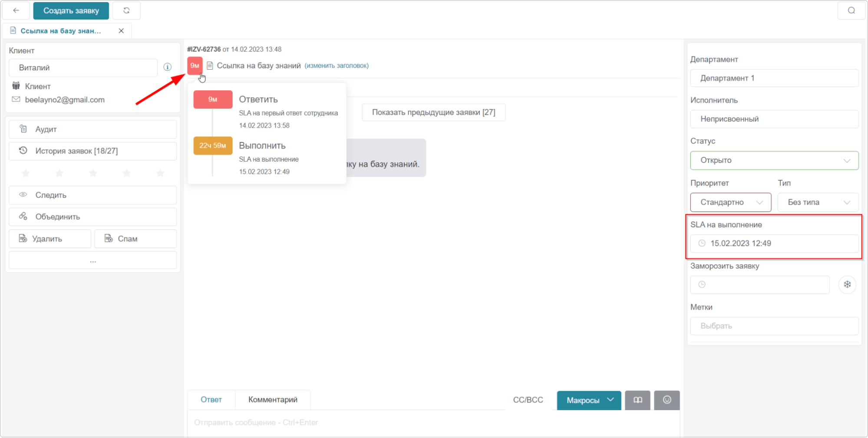Open Метки selector Выбрать

pos(774,326)
